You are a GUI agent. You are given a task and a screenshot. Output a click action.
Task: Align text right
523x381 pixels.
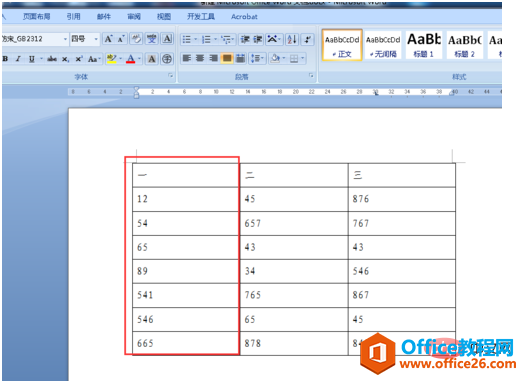(x=213, y=59)
